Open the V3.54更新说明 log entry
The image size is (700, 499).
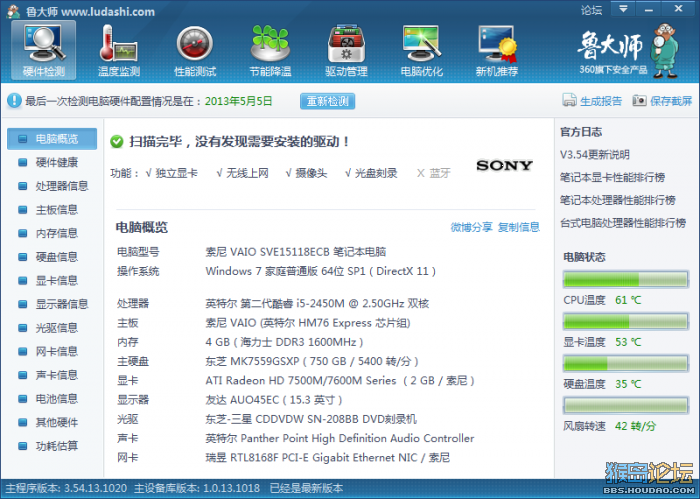pos(595,155)
